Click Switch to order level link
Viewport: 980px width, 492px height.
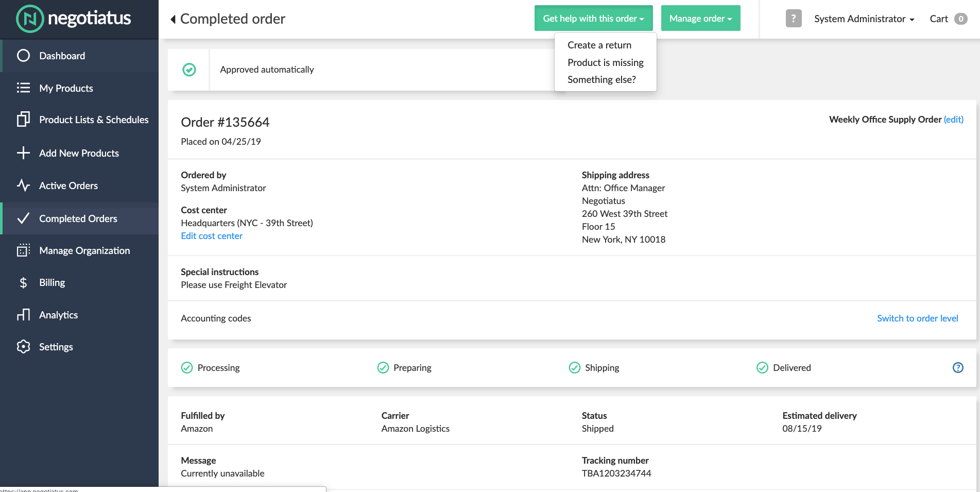pyautogui.click(x=917, y=318)
